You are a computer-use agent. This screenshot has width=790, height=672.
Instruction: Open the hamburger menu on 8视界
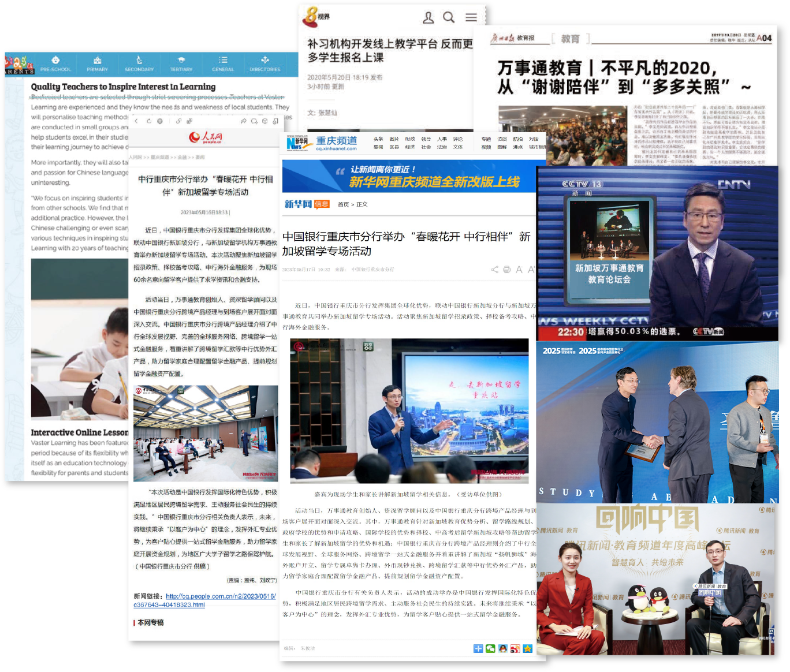pyautogui.click(x=471, y=17)
